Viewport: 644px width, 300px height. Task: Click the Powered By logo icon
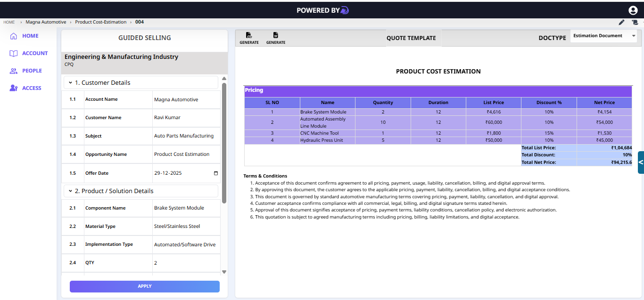(345, 10)
